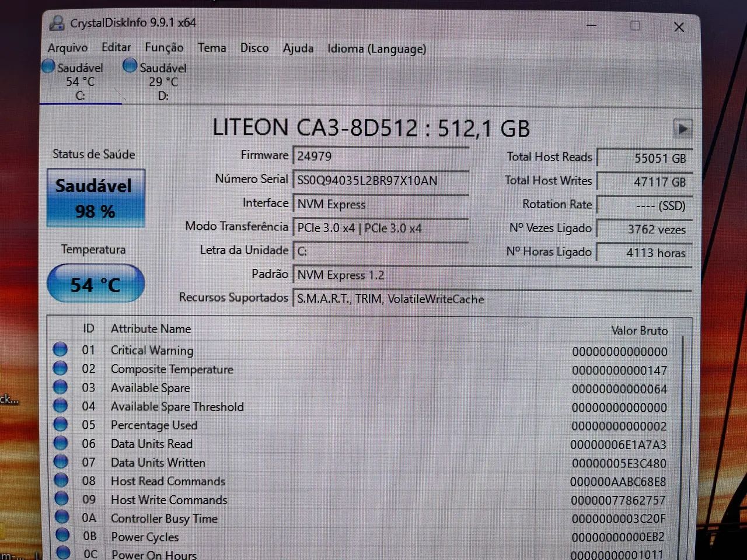Viewport: 747px width, 560px height.
Task: Click raw value 00000005E3C480
Action: pos(619,464)
